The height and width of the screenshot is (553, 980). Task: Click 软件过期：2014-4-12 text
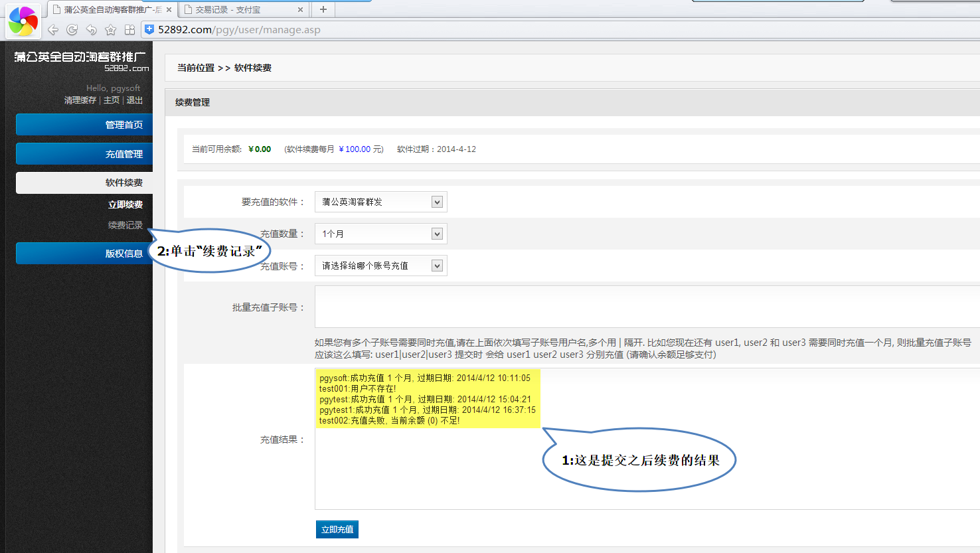pyautogui.click(x=436, y=149)
